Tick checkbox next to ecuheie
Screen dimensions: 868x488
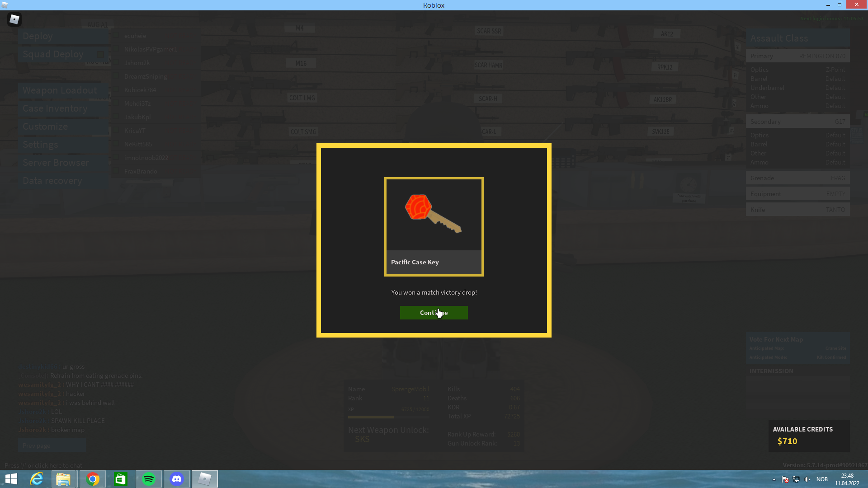click(x=116, y=35)
